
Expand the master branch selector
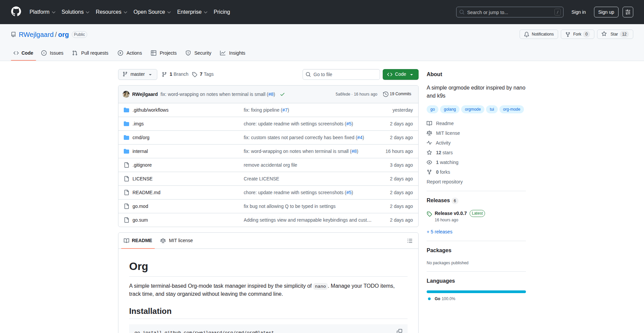click(138, 74)
